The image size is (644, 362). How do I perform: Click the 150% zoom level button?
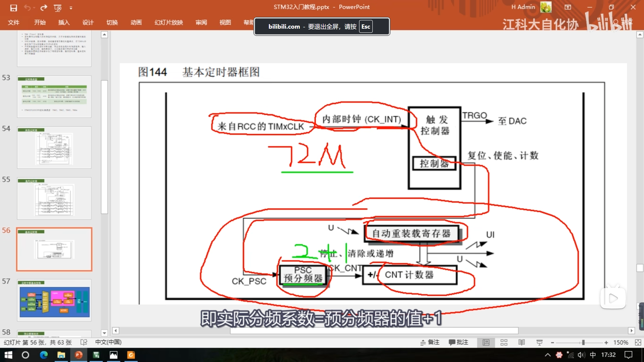tap(621, 342)
